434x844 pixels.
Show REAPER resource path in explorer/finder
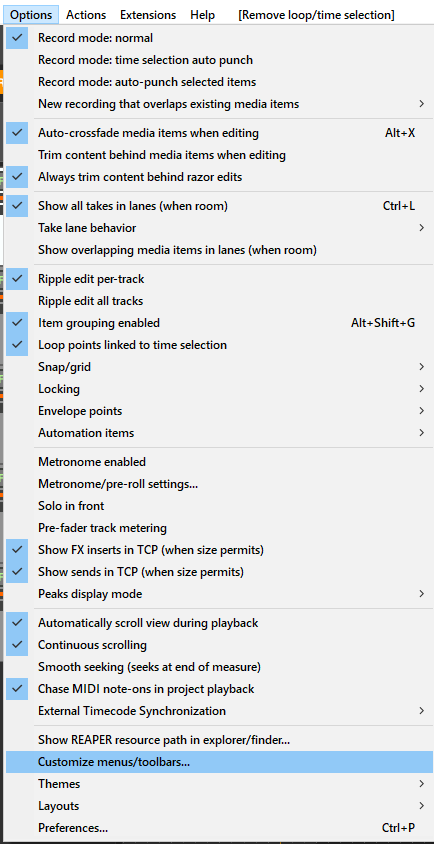[x=219, y=740]
